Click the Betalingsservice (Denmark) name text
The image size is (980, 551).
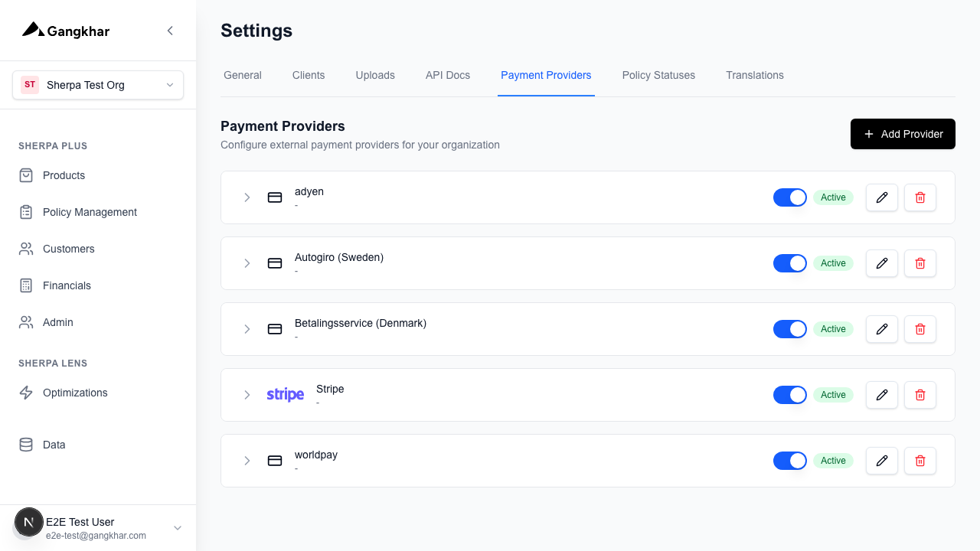(x=361, y=323)
